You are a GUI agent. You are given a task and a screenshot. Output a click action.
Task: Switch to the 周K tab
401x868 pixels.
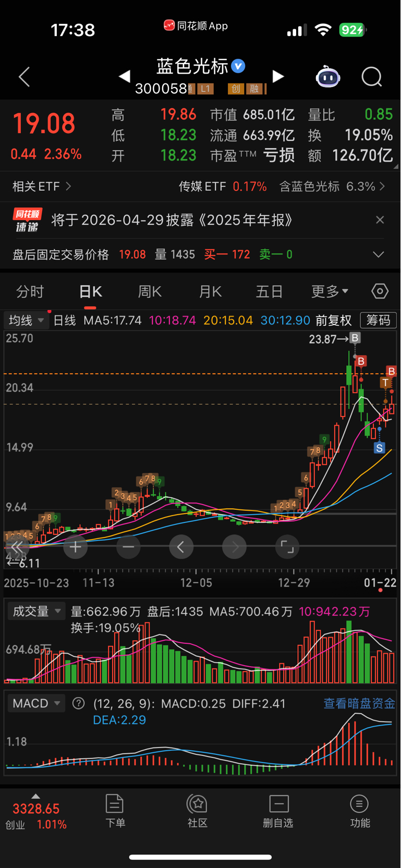[x=150, y=291]
